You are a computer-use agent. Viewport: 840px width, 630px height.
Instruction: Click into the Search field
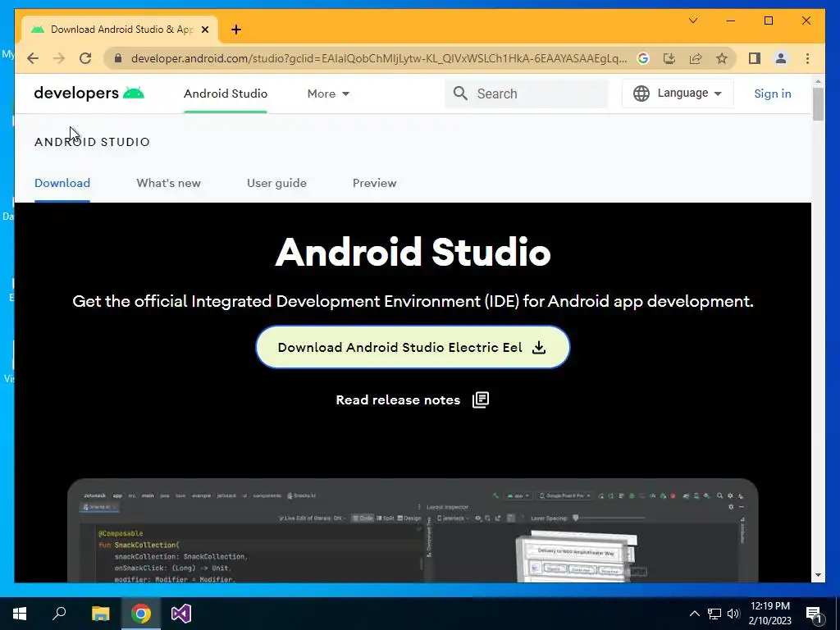pyautogui.click(x=527, y=94)
